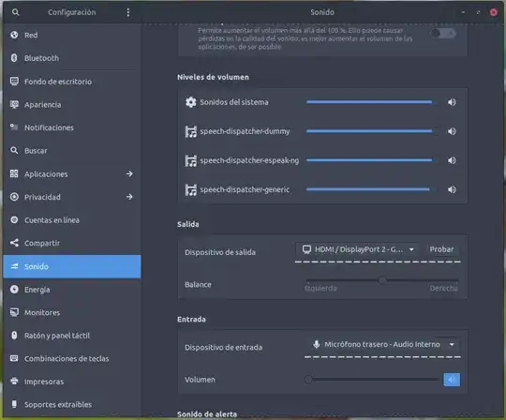Open the settings search icon
506x420 pixels.
[x=15, y=12]
